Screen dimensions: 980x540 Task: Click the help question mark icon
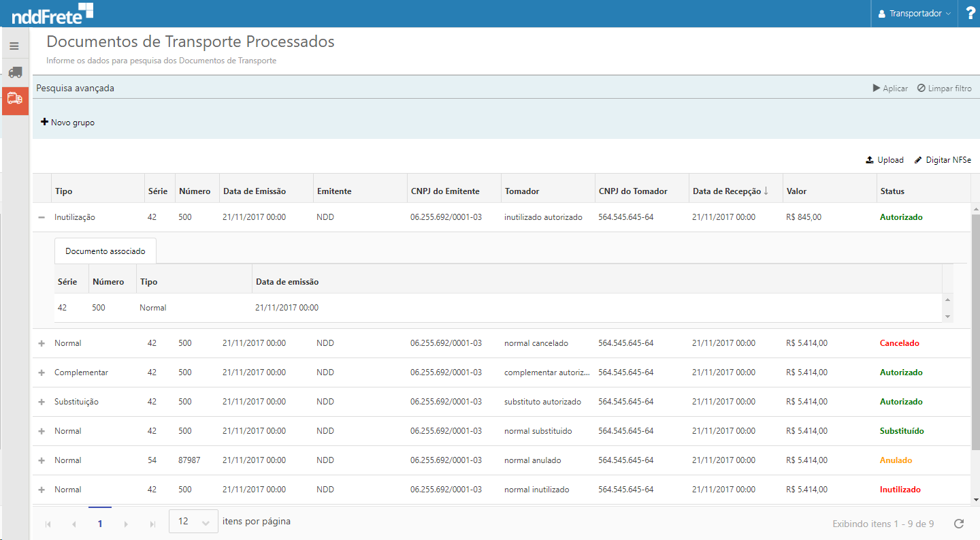click(x=970, y=14)
